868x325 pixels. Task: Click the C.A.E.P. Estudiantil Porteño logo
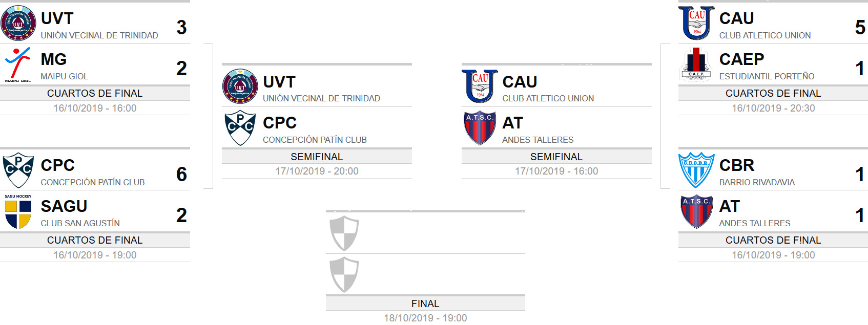pos(696,64)
